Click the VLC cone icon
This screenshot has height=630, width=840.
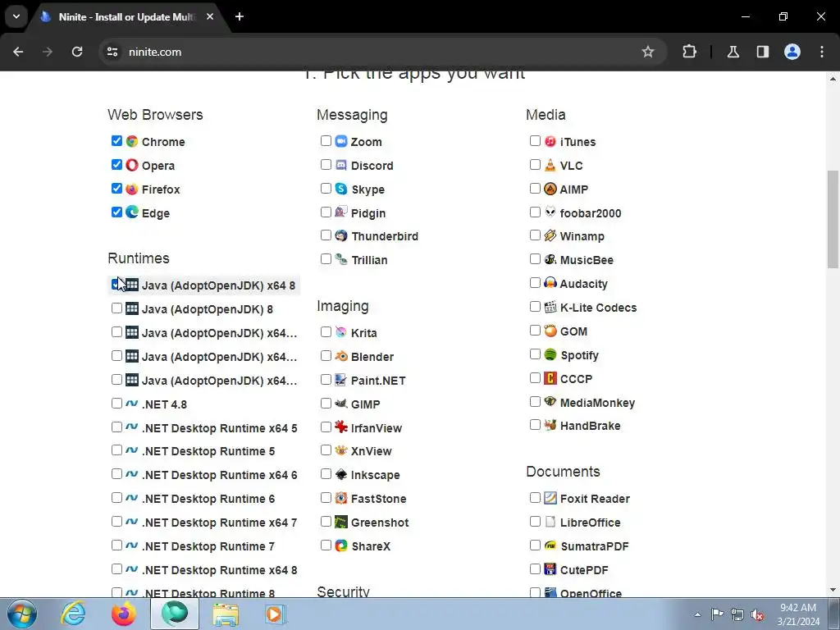[x=550, y=165]
